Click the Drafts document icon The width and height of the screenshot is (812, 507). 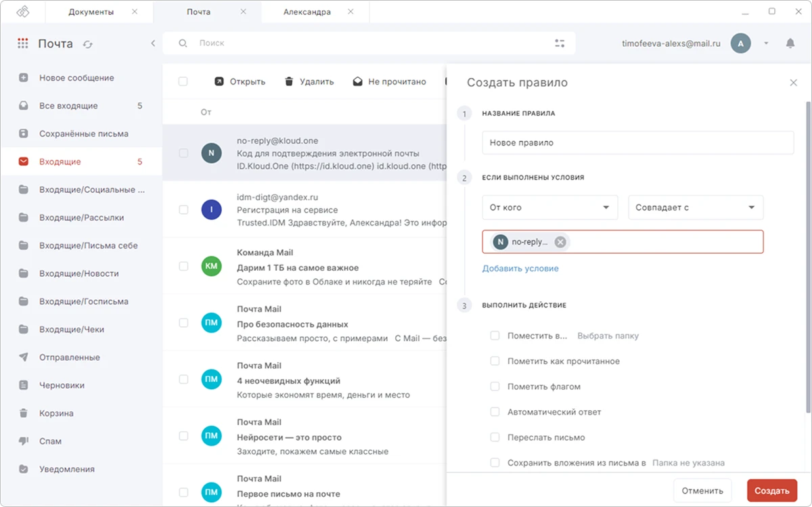pyautogui.click(x=24, y=385)
